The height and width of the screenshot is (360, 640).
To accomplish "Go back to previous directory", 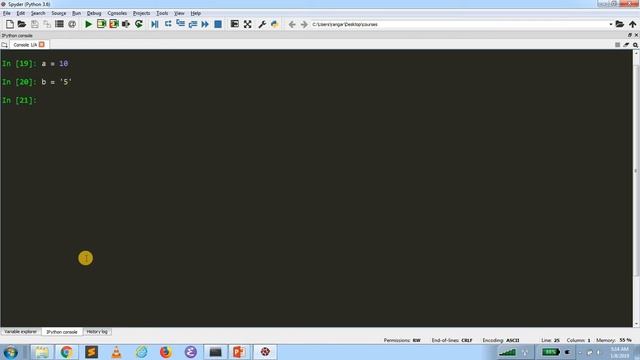I will coord(292,24).
